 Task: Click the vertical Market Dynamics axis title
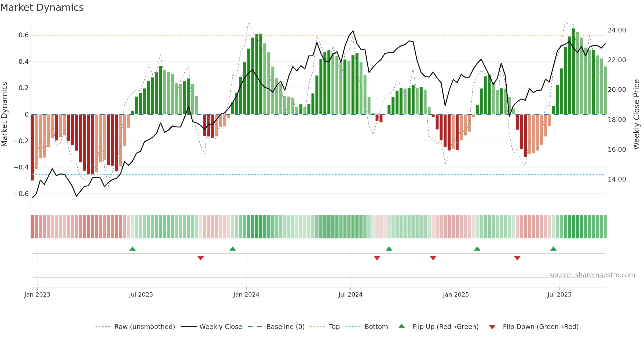(4, 114)
